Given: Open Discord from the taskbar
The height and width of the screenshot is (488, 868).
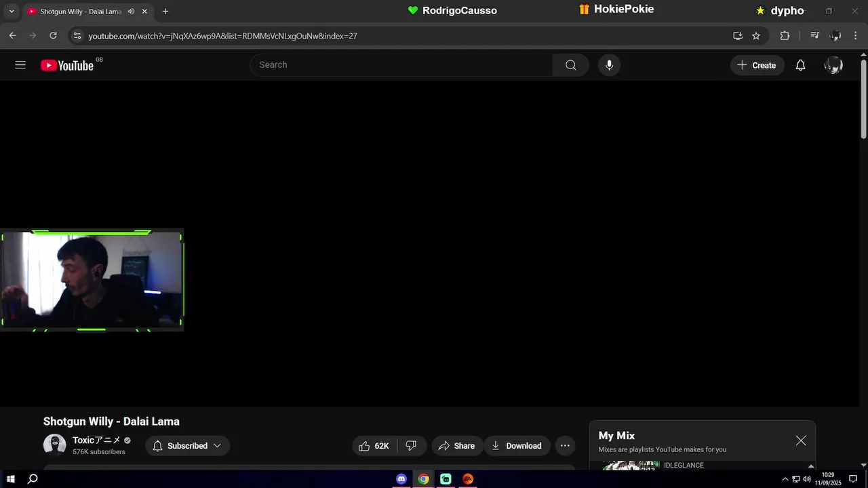Looking at the screenshot, I should [401, 479].
